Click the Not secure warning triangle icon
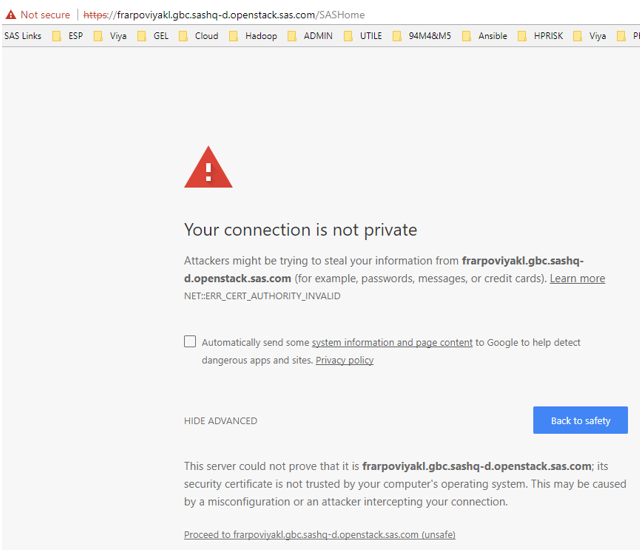The height and width of the screenshot is (554, 642). pos(11,15)
